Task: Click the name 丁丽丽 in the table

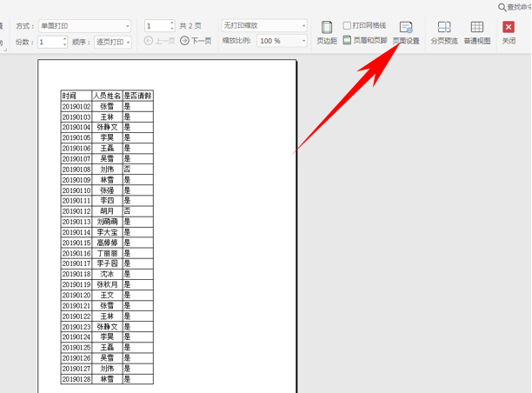Action: click(107, 253)
